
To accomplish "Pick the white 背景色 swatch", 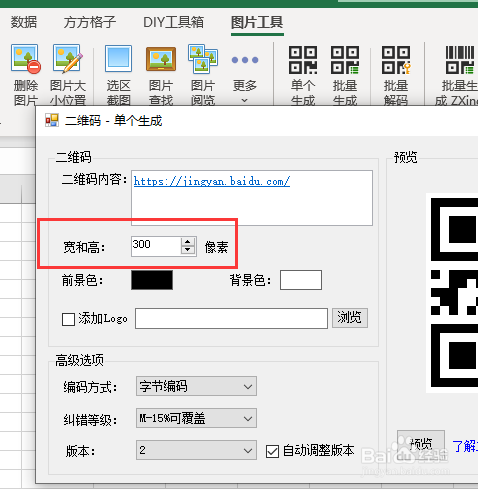I will coord(301,280).
